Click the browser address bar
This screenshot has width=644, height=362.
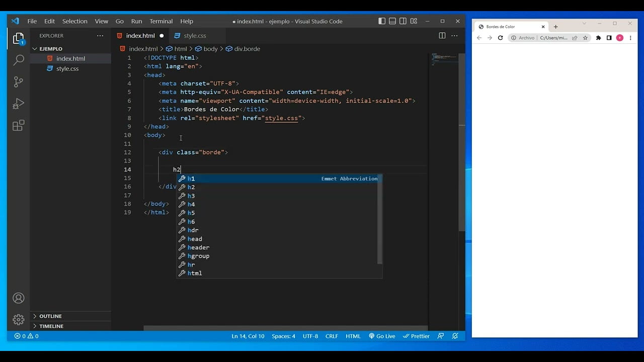[x=553, y=38]
